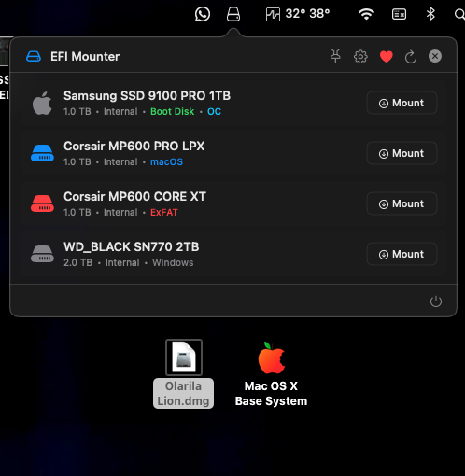Select the WD_BLACK SN770 2TB name
This screenshot has width=465, height=476.
coord(132,246)
